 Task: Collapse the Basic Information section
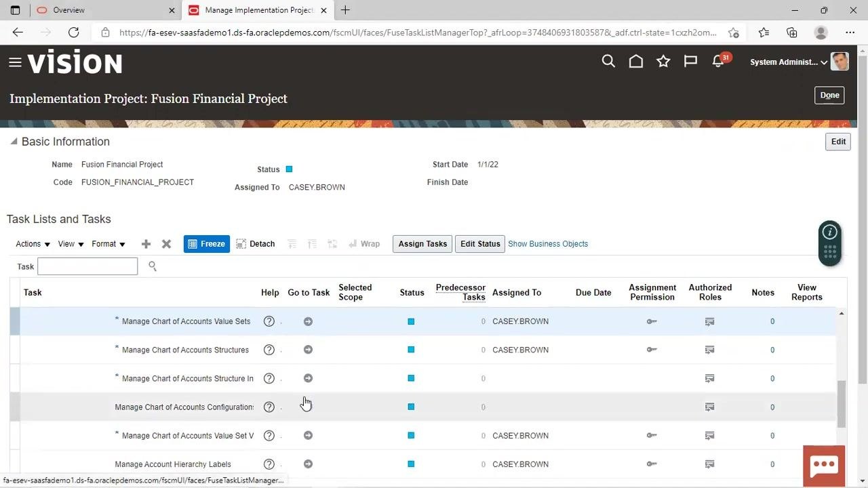pos(14,142)
